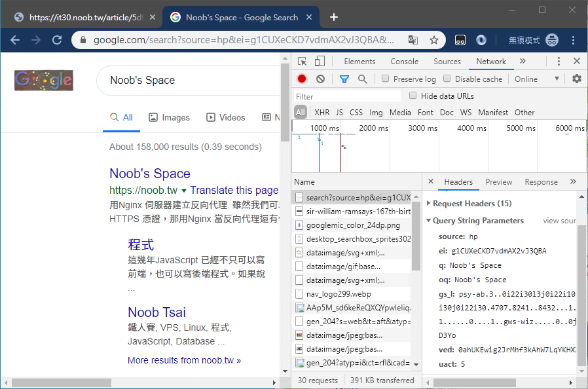Filter requests by CSS
Screen dimensions: 588x389
[356, 113]
